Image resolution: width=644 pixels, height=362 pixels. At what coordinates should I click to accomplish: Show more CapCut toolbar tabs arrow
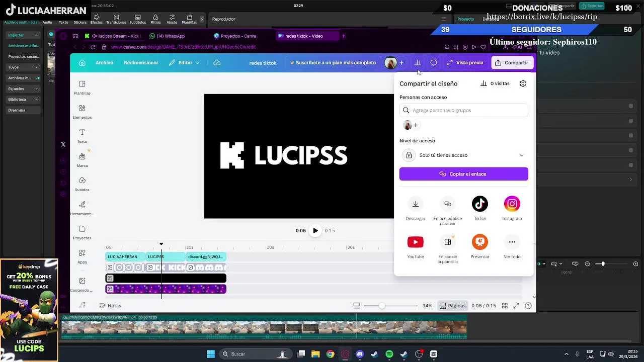[x=202, y=19]
